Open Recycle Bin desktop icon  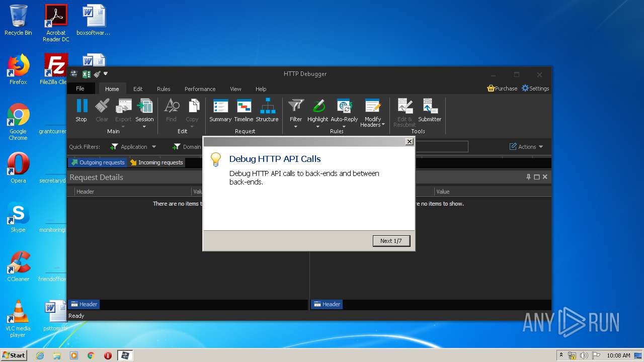[x=18, y=20]
